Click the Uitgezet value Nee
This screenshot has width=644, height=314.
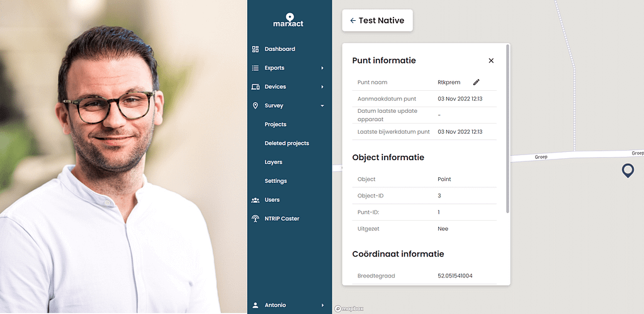click(x=443, y=229)
